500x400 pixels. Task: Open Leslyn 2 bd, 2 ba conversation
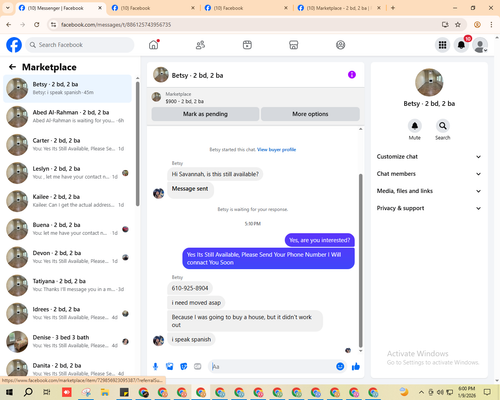coord(68,173)
